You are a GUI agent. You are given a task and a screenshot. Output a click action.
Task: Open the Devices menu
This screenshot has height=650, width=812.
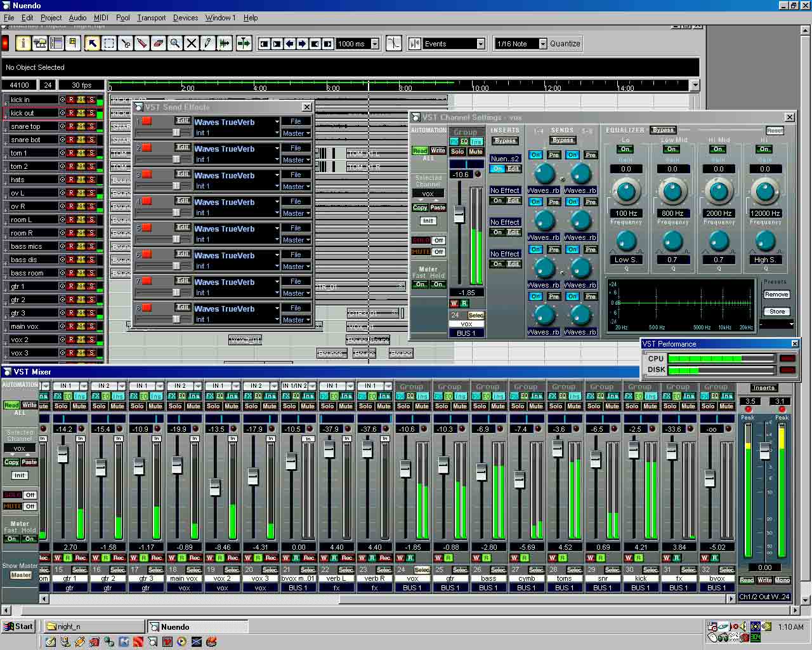[185, 18]
